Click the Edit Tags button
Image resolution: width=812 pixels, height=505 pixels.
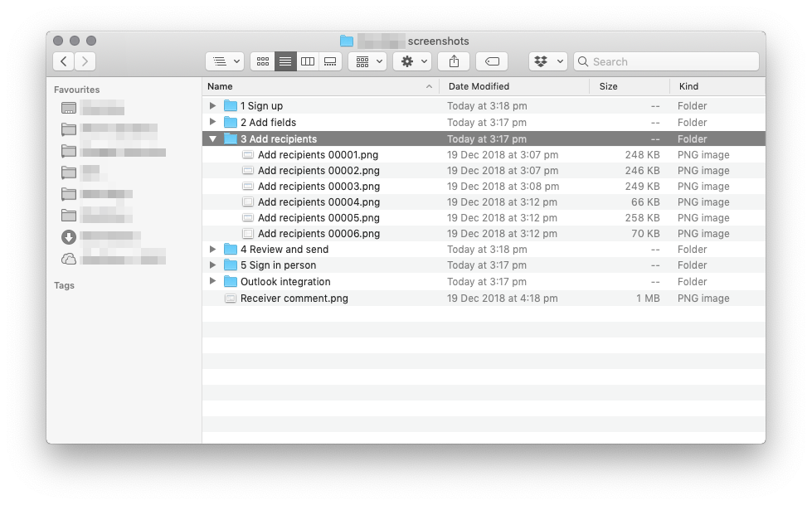click(492, 61)
